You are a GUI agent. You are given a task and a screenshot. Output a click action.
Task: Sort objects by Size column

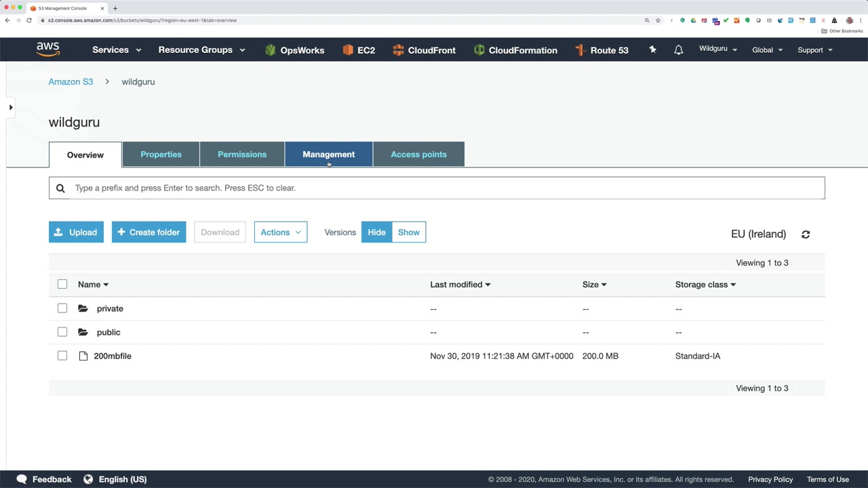594,285
